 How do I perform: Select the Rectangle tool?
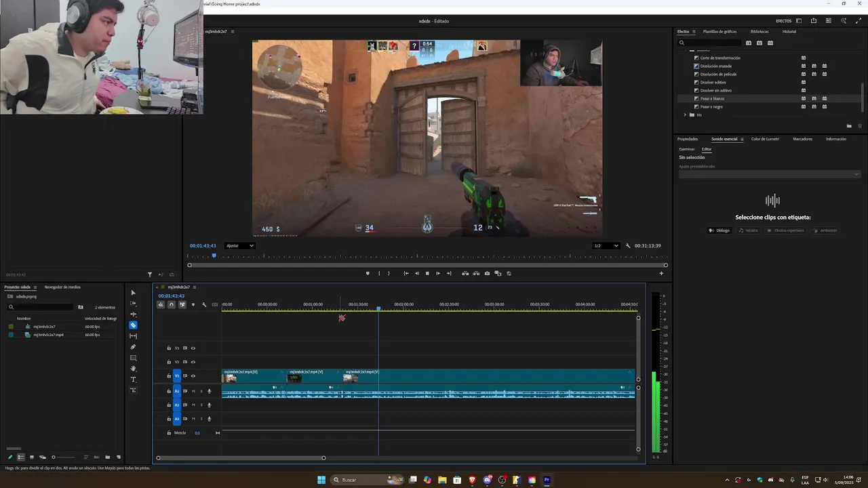pyautogui.click(x=133, y=358)
